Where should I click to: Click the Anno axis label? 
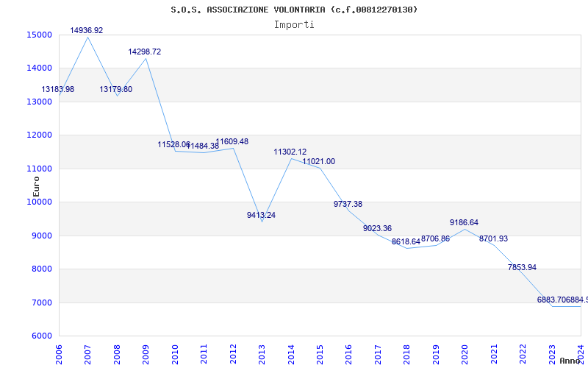click(570, 361)
